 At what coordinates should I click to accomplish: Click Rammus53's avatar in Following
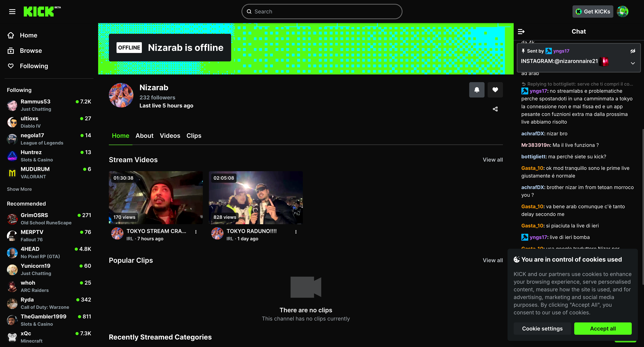(x=12, y=105)
